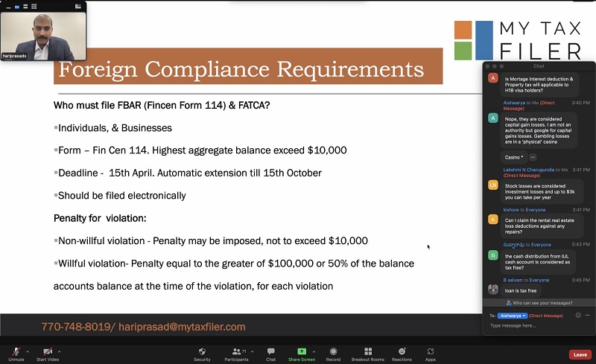Click message about rental real estate loss
Screen dimensions: 596x364
pyautogui.click(x=542, y=226)
